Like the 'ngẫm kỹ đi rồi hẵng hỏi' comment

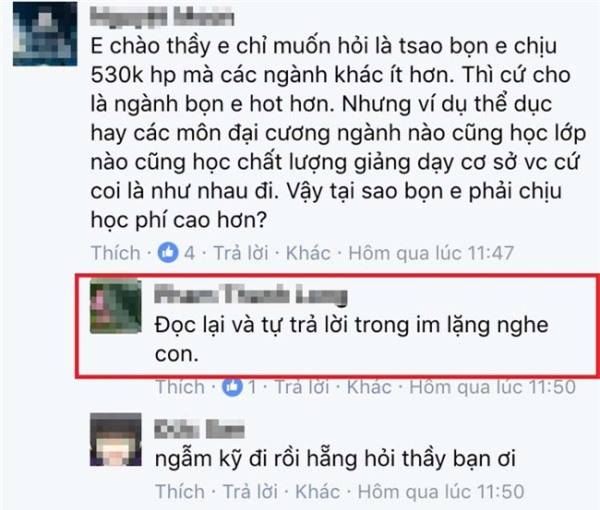tap(180, 492)
